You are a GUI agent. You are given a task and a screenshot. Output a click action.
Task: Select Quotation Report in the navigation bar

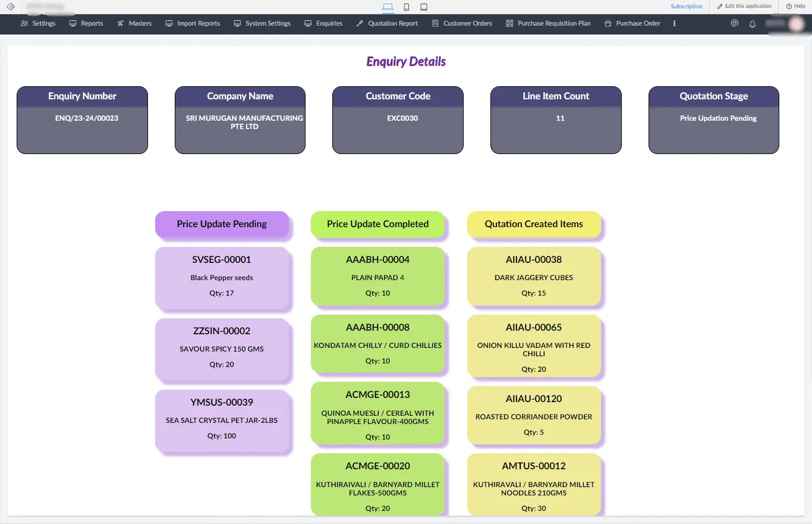point(387,23)
